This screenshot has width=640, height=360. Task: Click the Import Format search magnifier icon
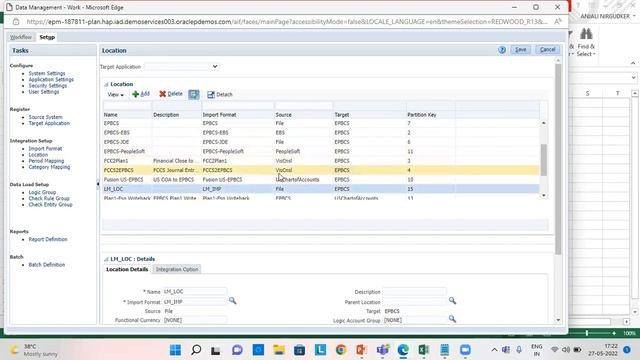coord(232,301)
